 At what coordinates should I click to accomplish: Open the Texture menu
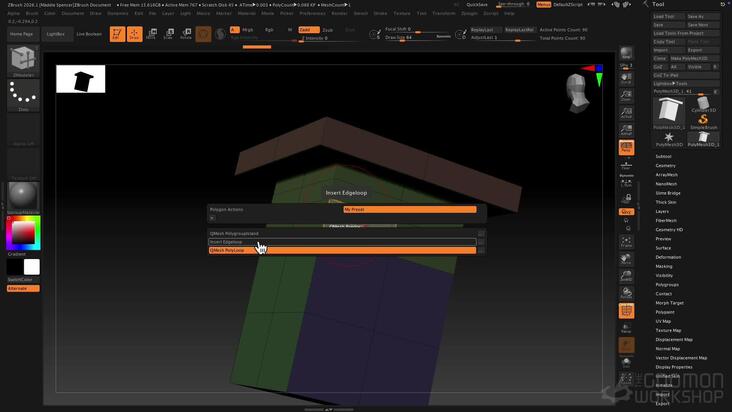pyautogui.click(x=401, y=14)
